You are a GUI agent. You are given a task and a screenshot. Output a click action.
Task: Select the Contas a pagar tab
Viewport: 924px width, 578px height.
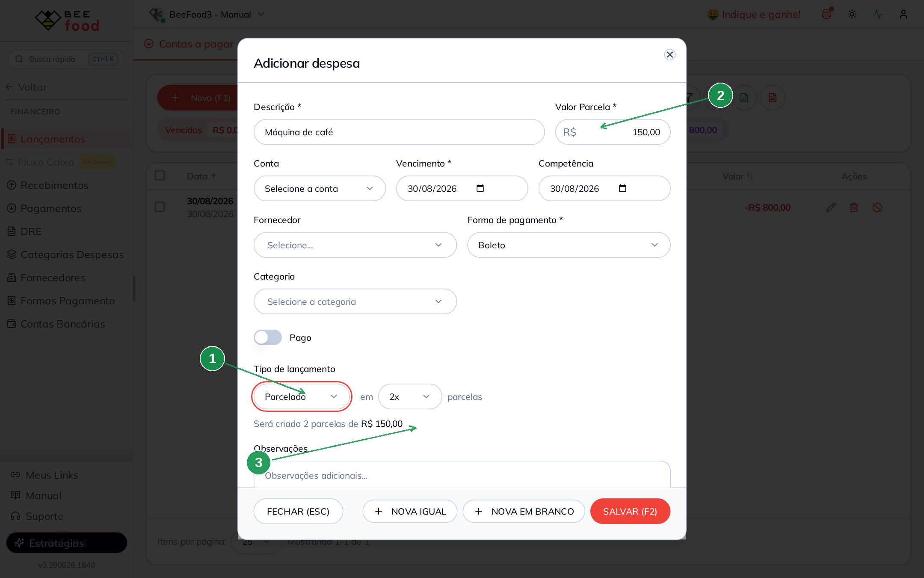[189, 44]
